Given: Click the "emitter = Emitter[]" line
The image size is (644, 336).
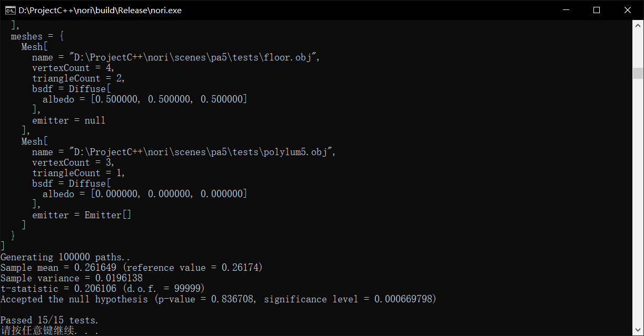Looking at the screenshot, I should 82,215.
